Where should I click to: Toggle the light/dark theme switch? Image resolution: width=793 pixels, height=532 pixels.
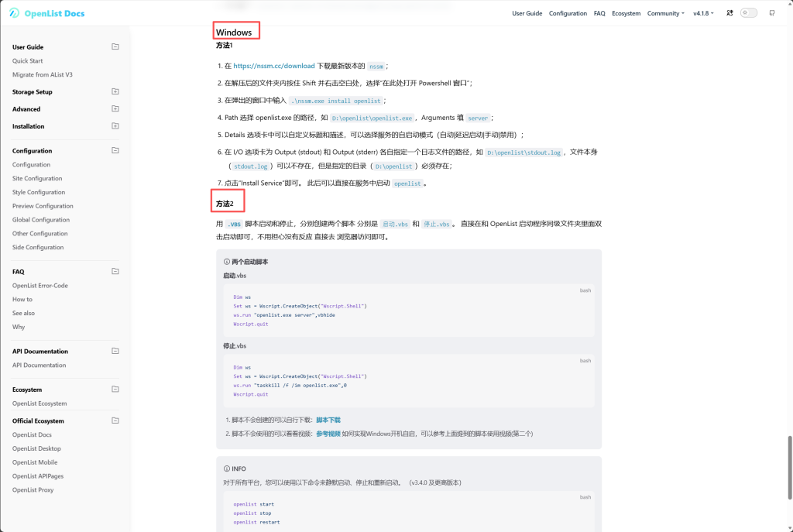749,13
